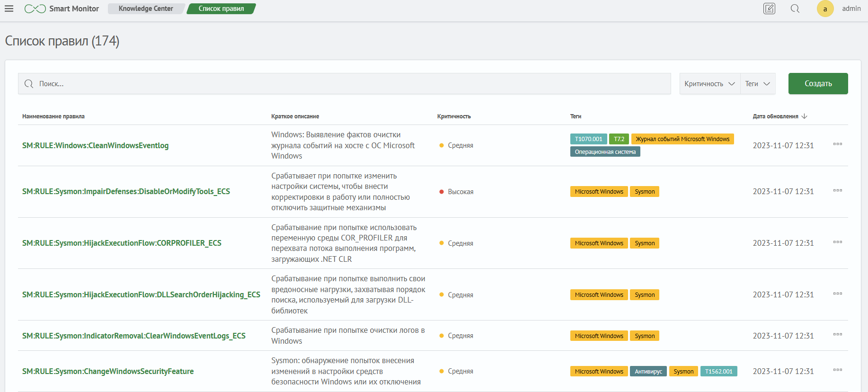Expand the Критичность filter dropdown
Viewport: 868px width, 392px height.
click(x=710, y=84)
